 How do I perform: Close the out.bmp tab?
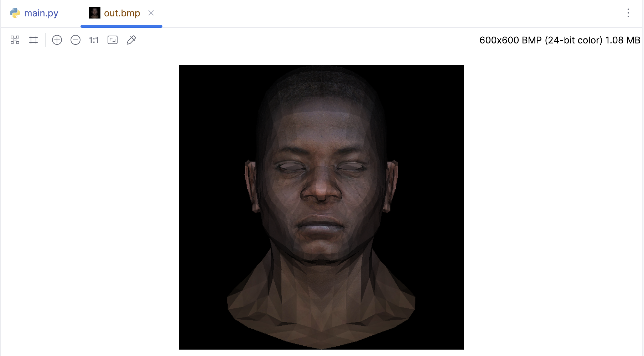coord(151,13)
